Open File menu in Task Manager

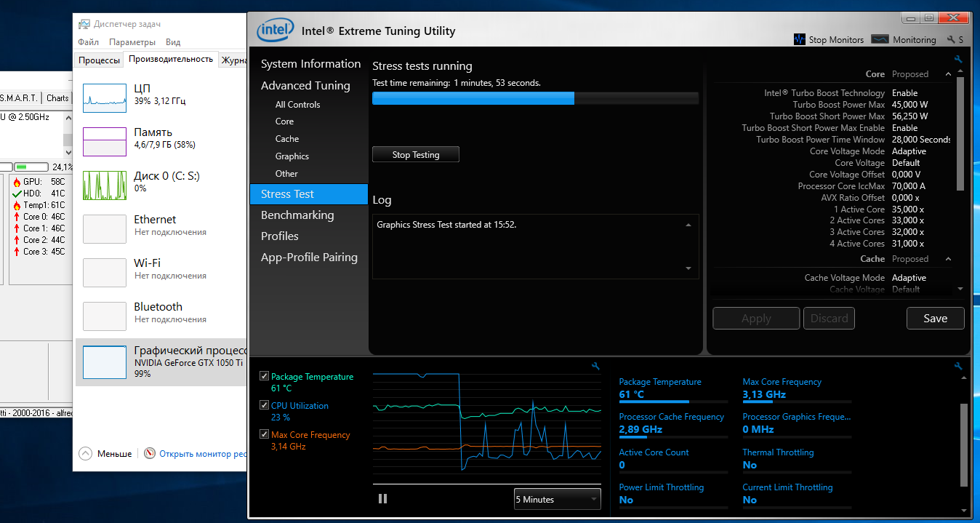pyautogui.click(x=88, y=42)
